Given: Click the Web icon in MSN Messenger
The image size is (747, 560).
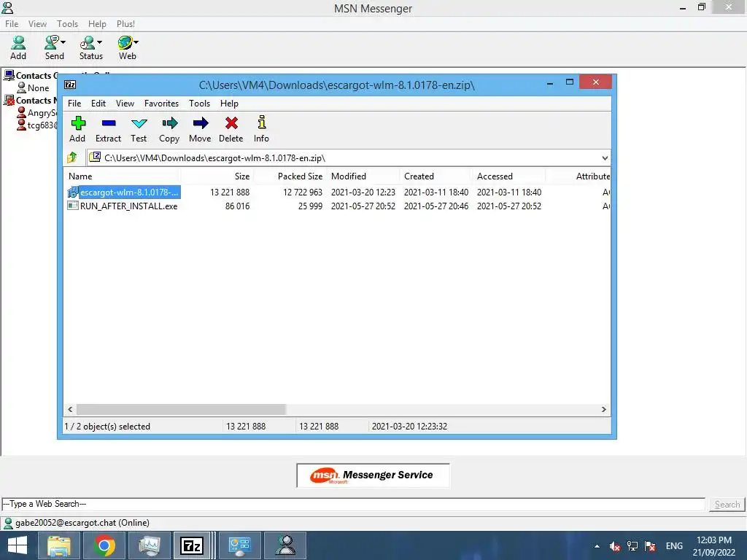Looking at the screenshot, I should point(125,42).
